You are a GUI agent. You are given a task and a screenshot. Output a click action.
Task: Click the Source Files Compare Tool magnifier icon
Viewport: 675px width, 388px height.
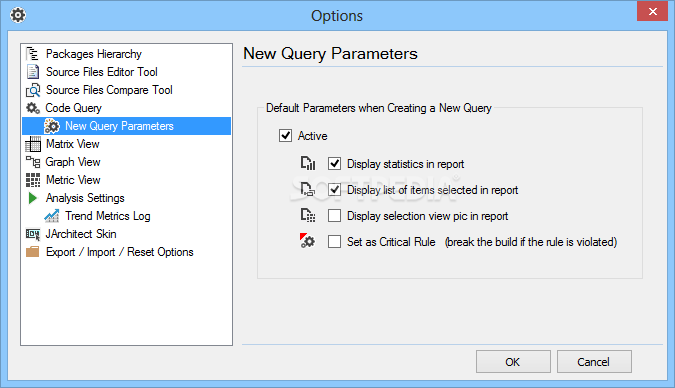(33, 90)
